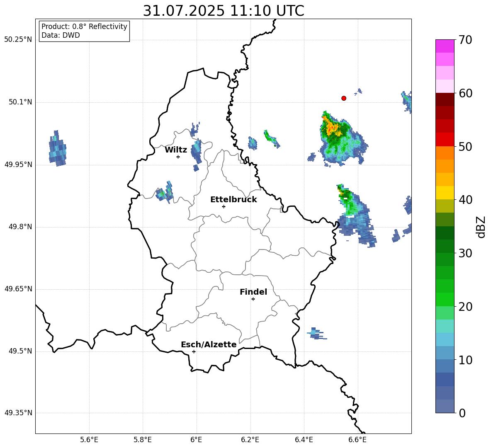The height and width of the screenshot is (448, 491).
Task: Click the 50.25°N latitude label
Action: [x=18, y=40]
